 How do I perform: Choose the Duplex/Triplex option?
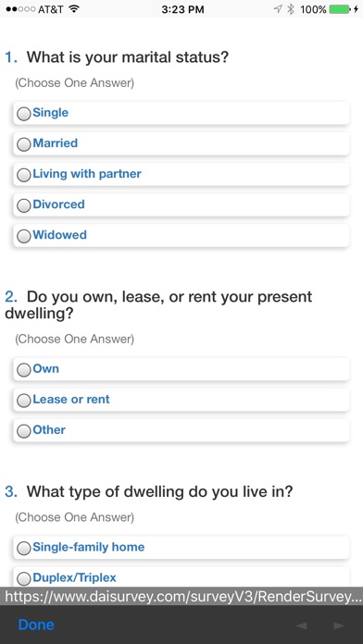click(24, 578)
